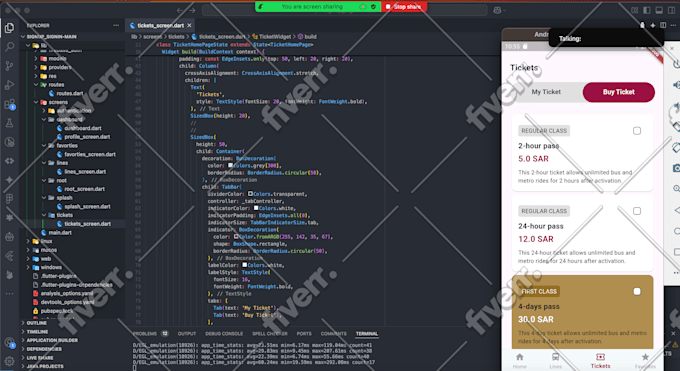Viewport: 680px width, 371px height.
Task: Navigate back with title bar arrow
Action: coord(180,10)
